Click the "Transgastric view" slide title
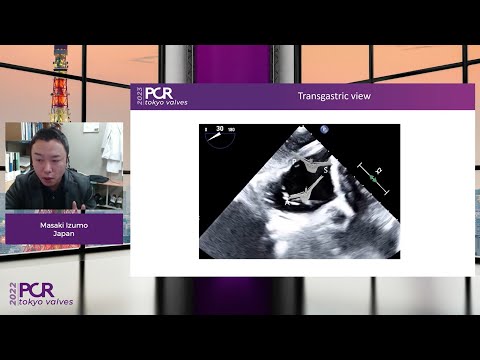Screen dimensions: 480x360 click(334, 96)
